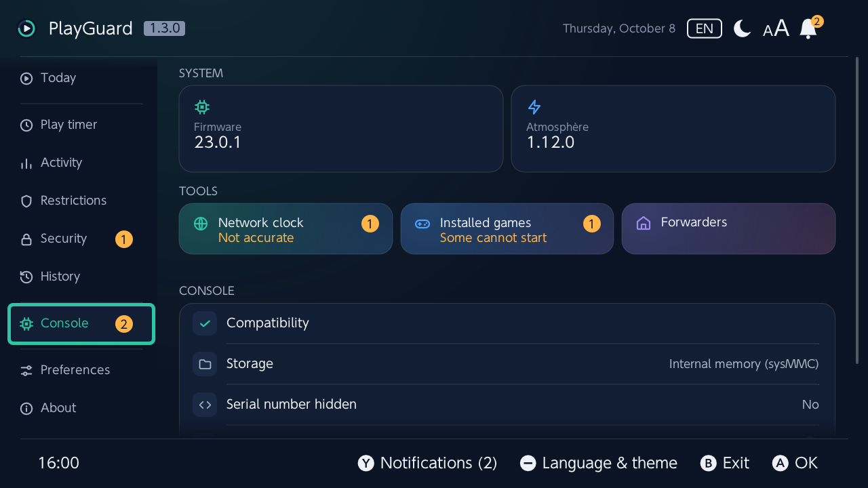Change text size with the AA icon
The height and width of the screenshot is (488, 868).
coord(776,28)
